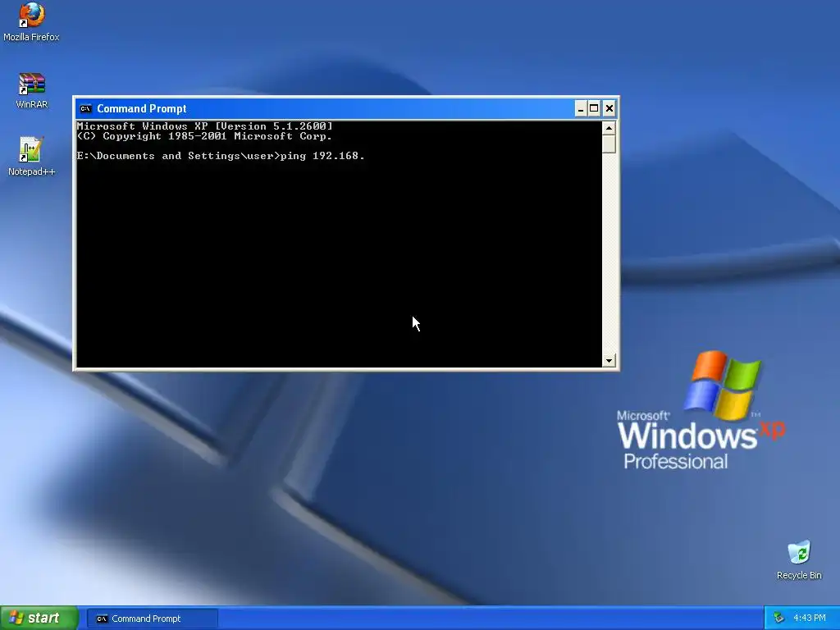This screenshot has width=840, height=630.
Task: Click the console vertical scrollbar thumb
Action: [x=609, y=144]
